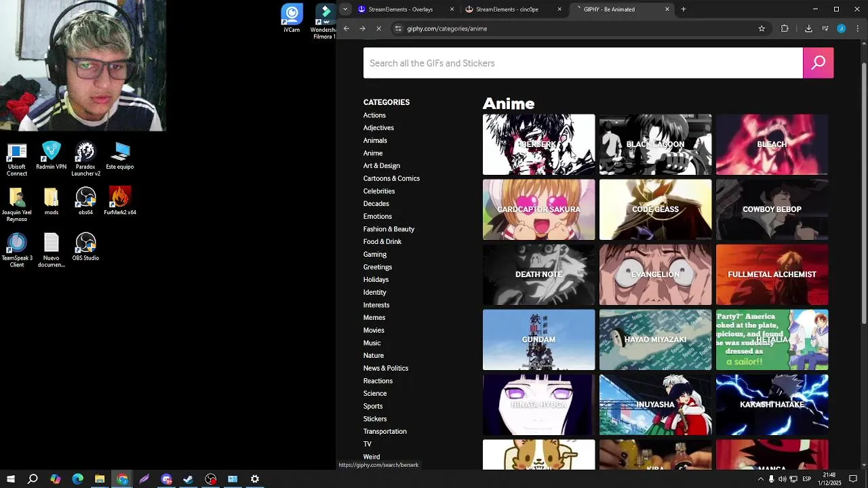Screen dimensions: 868x488
Task: Open the Black Lagoon anime thumbnail
Action: tap(655, 144)
